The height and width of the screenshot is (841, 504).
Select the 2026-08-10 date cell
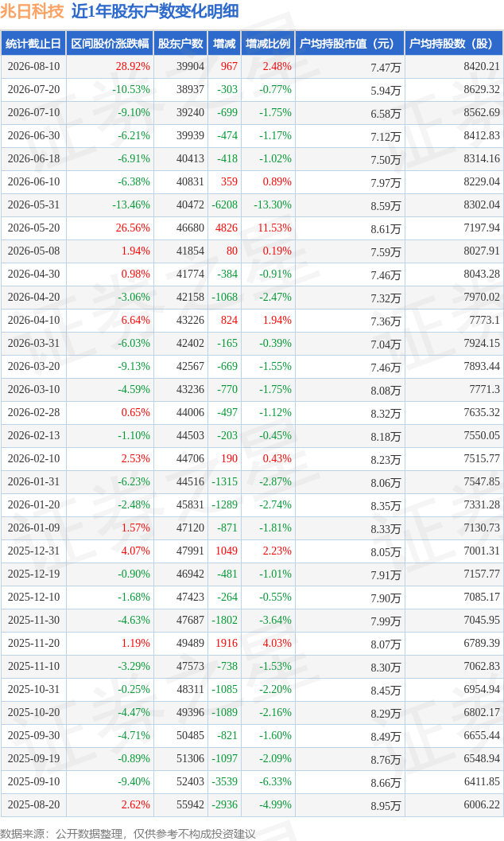click(x=33, y=67)
